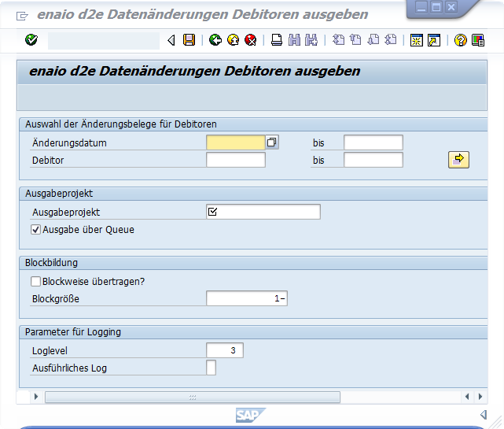Open value help next to Änderungsdatum field
Screen dimensions: 504x429
(272, 142)
